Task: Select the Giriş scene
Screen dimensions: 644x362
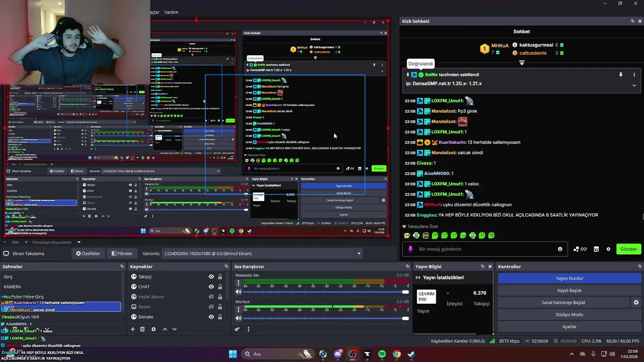Action: click(x=61, y=277)
